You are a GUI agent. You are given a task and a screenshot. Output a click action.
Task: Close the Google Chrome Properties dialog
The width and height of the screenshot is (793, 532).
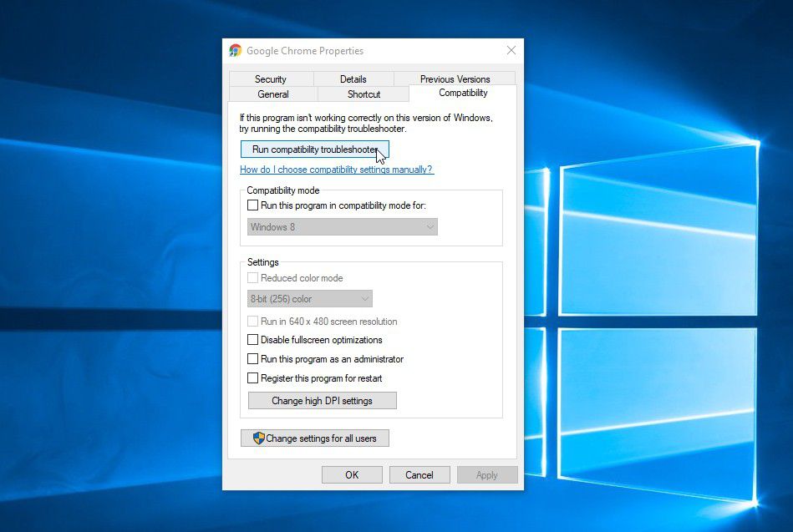click(511, 50)
